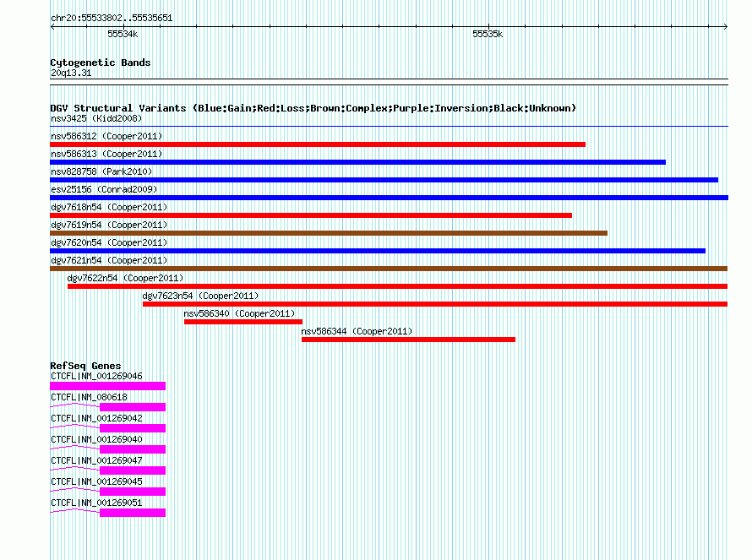Click the DGV Structural Variants track title
The height and width of the screenshot is (560, 752).
click(313, 108)
